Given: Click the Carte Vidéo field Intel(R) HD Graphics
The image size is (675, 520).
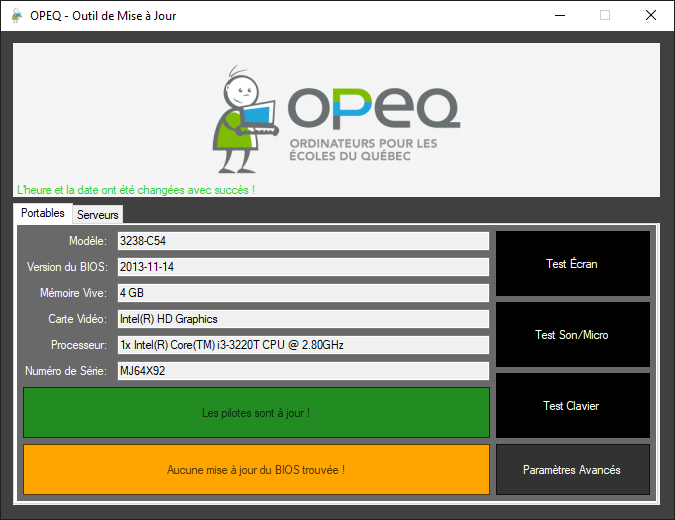Looking at the screenshot, I should (x=303, y=319).
